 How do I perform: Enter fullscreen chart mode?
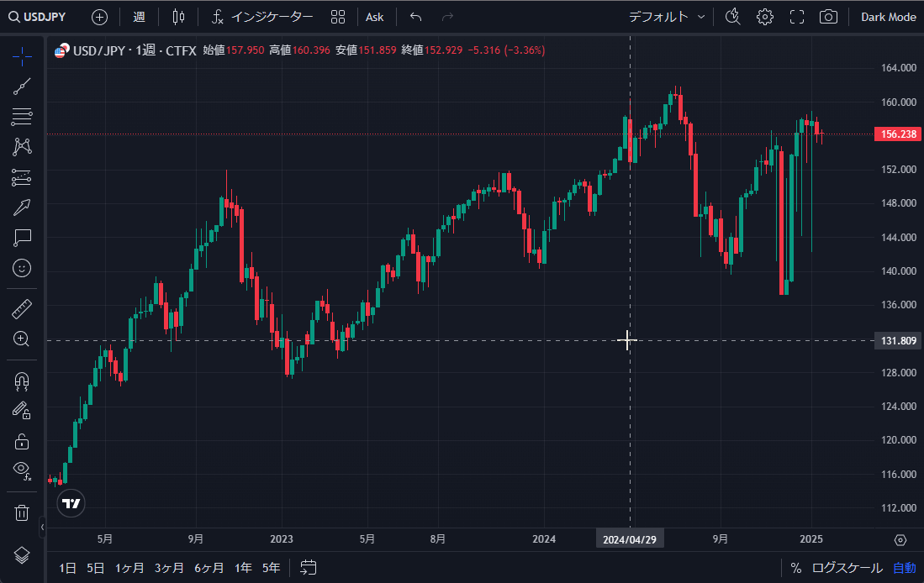point(797,17)
